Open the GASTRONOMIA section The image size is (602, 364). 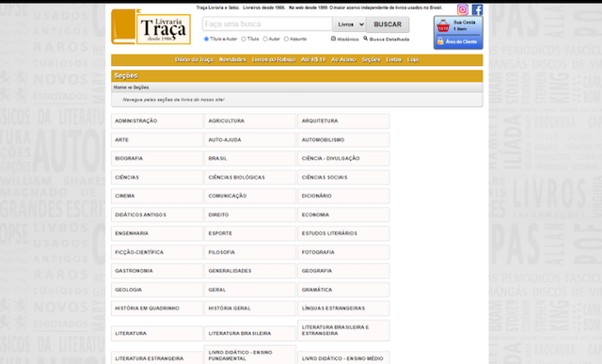pos(157,271)
